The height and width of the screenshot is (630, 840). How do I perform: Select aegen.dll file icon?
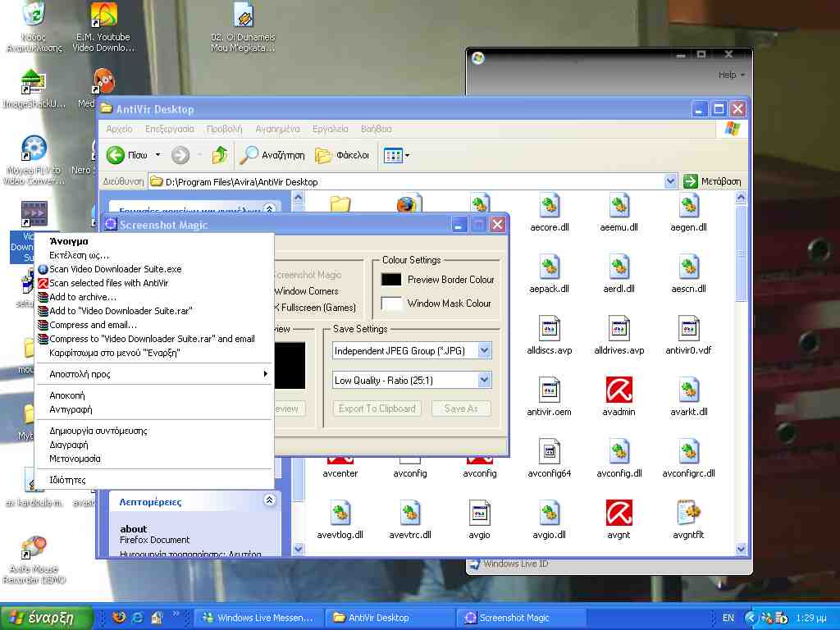pos(688,206)
